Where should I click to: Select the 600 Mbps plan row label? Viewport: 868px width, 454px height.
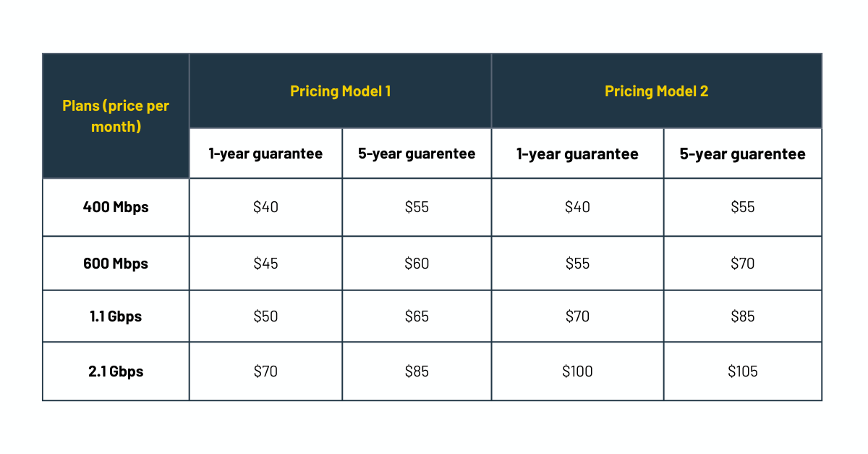(x=116, y=264)
